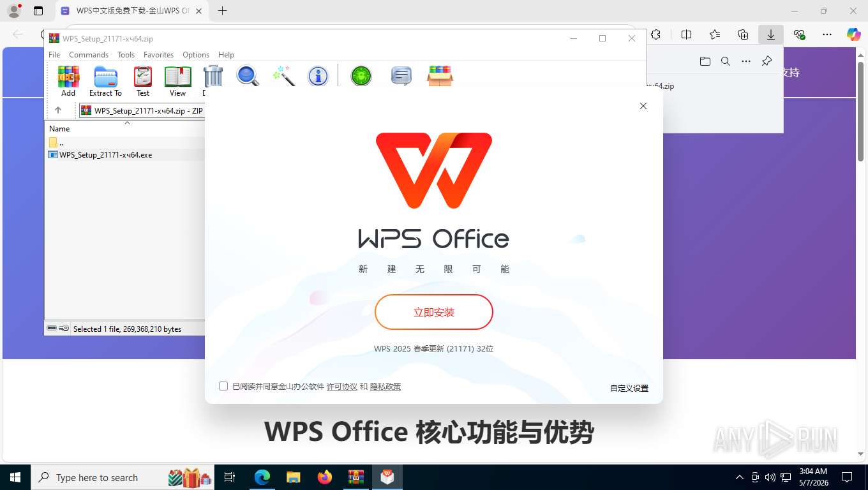Open Task View on the taskbar
The height and width of the screenshot is (490, 868).
[230, 477]
